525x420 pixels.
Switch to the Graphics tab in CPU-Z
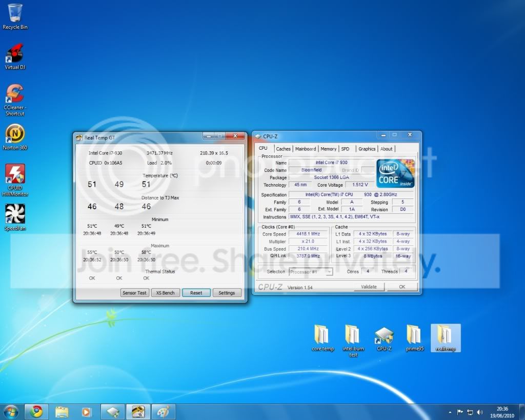click(x=367, y=149)
